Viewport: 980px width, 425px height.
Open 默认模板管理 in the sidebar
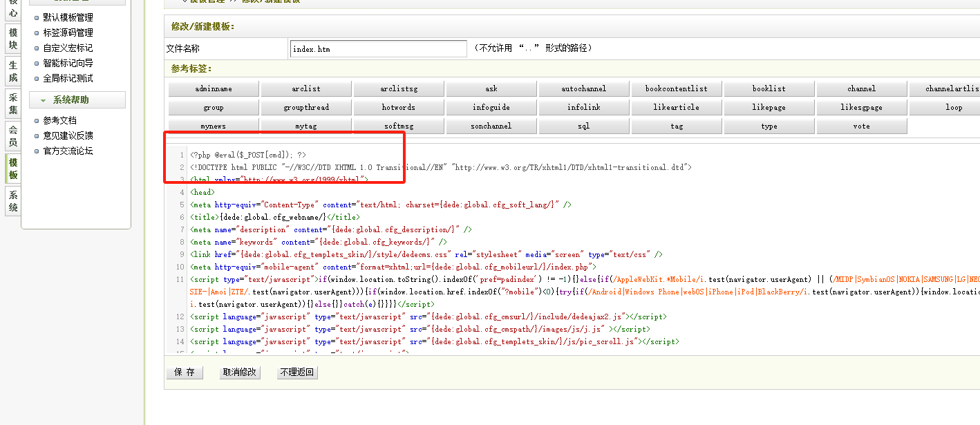(68, 17)
